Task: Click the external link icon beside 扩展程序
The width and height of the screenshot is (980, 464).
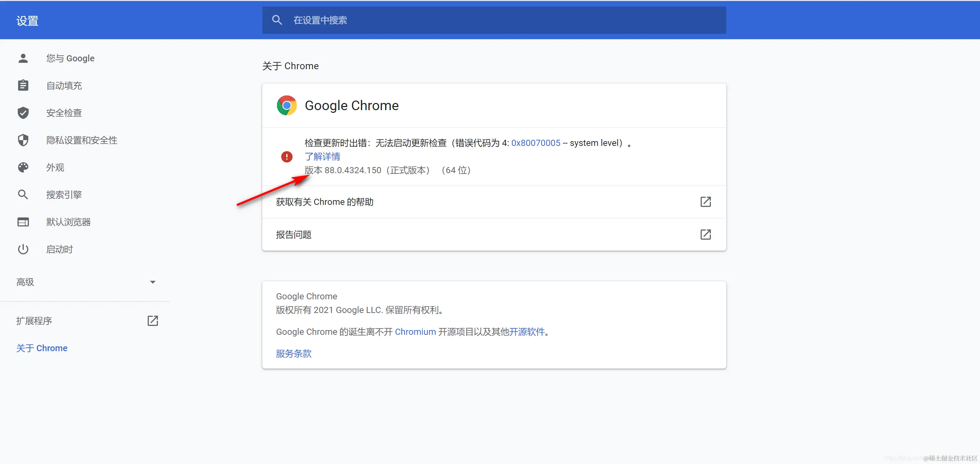Action: [x=152, y=320]
